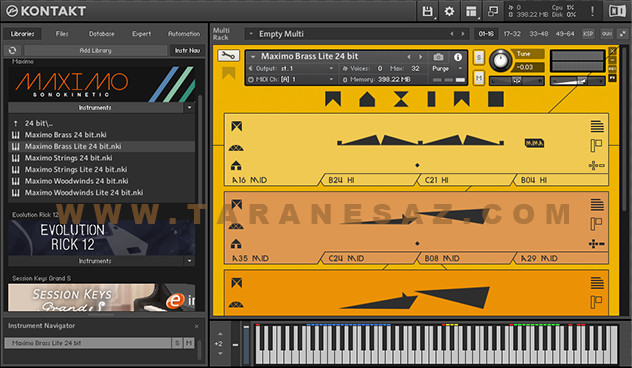
Task: Switch to the Database tab
Action: 102,34
